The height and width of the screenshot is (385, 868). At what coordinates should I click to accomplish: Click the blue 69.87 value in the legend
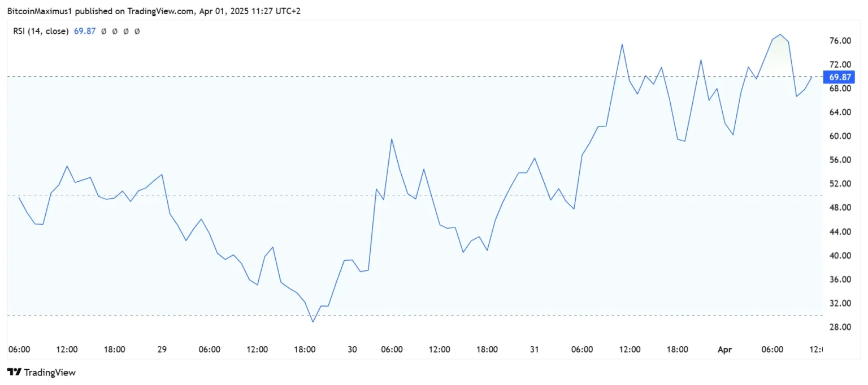[85, 32]
